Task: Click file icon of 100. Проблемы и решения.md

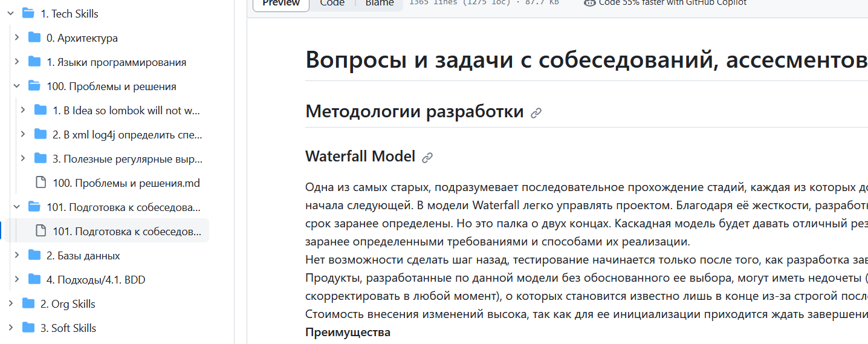Action: point(40,183)
